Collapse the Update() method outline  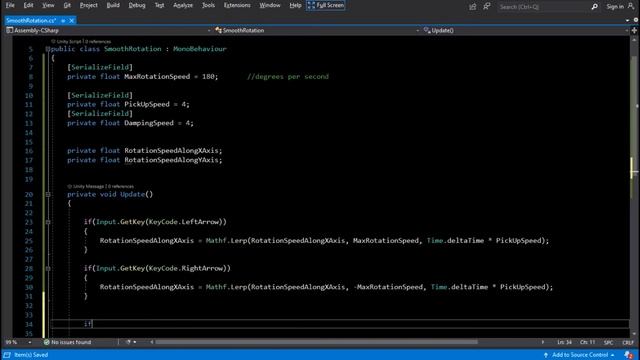(48, 195)
